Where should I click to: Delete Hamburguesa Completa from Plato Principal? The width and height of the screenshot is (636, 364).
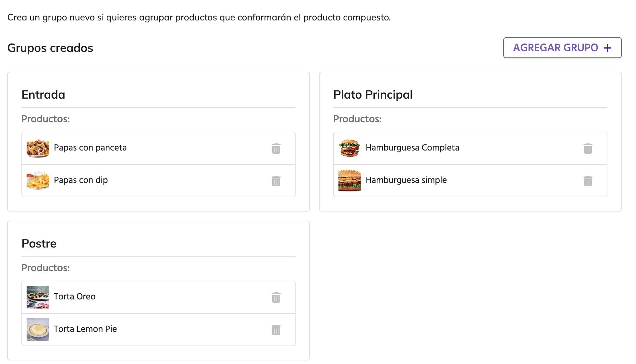coord(588,149)
